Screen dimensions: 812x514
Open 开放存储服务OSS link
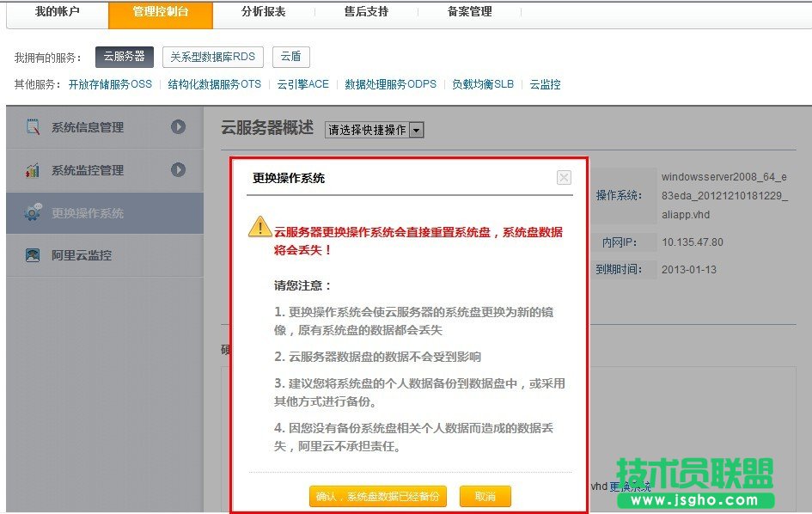[x=110, y=84]
